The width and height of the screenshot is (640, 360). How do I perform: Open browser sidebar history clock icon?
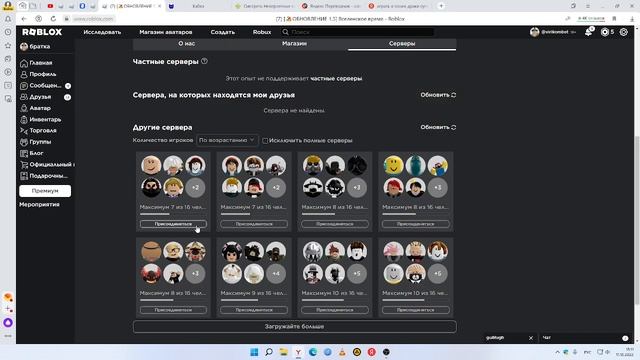click(8, 32)
